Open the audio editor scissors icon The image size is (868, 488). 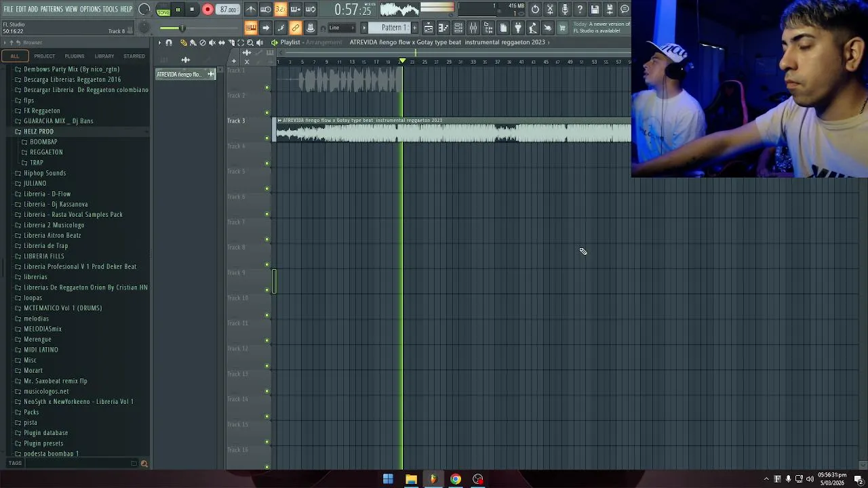click(549, 9)
